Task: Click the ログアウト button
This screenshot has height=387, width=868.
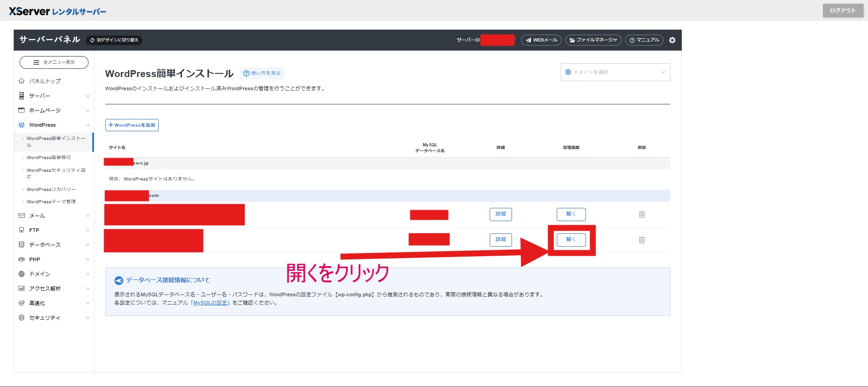Action: 843,10
